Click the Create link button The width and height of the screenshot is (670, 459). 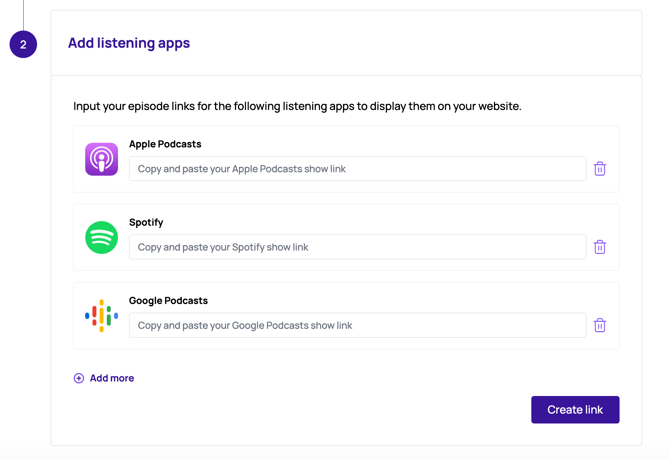point(575,409)
